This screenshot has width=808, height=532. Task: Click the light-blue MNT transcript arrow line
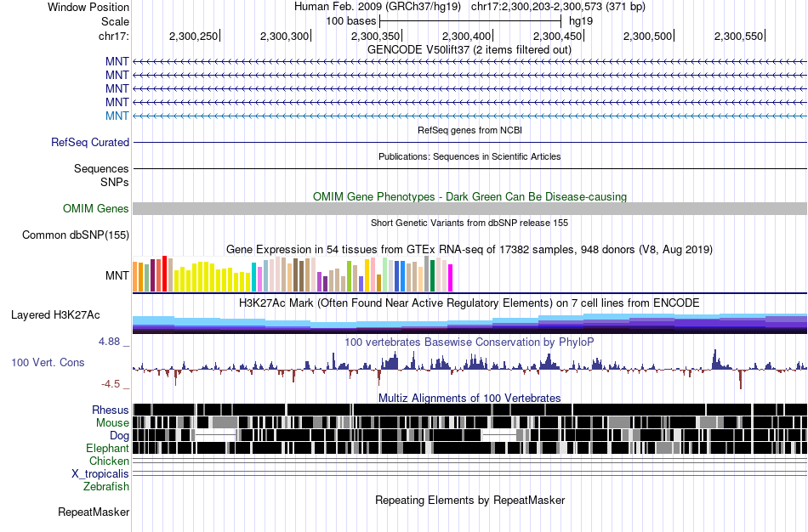(470, 116)
